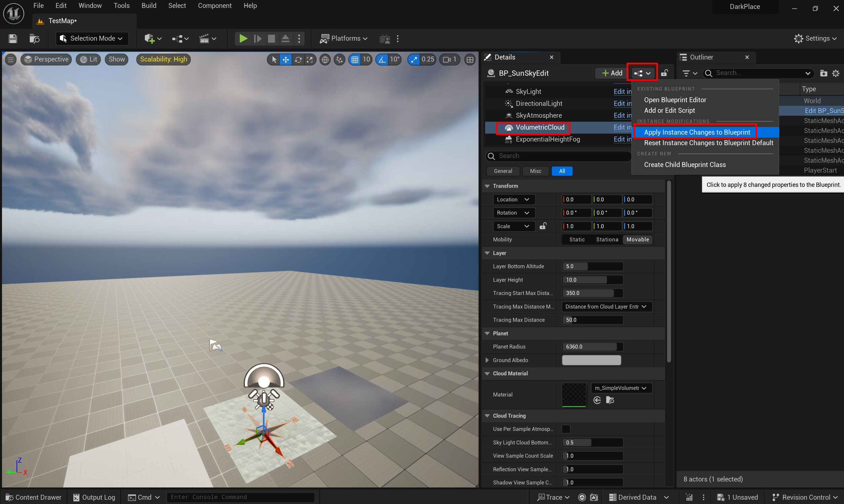The image size is (844, 504).
Task: Select the rotate transform tool icon
Action: click(298, 60)
